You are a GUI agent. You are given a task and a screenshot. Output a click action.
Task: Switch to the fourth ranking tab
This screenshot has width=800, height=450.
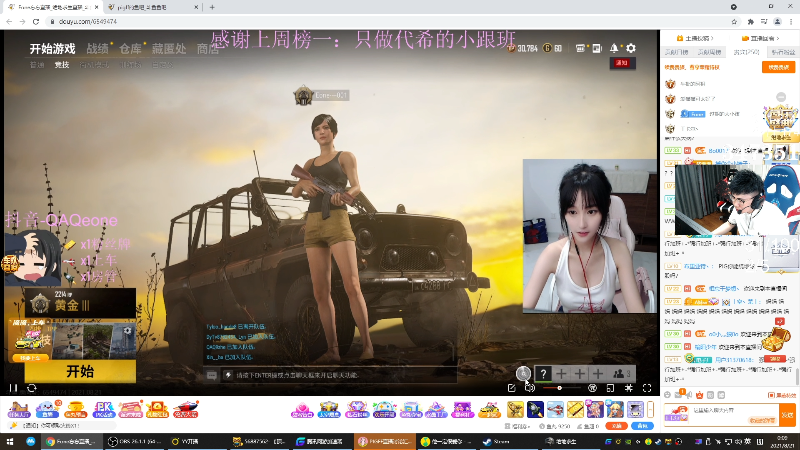click(x=783, y=52)
